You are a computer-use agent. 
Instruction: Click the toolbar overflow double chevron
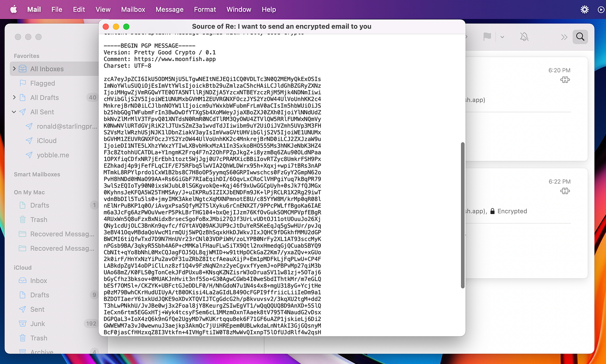click(564, 37)
